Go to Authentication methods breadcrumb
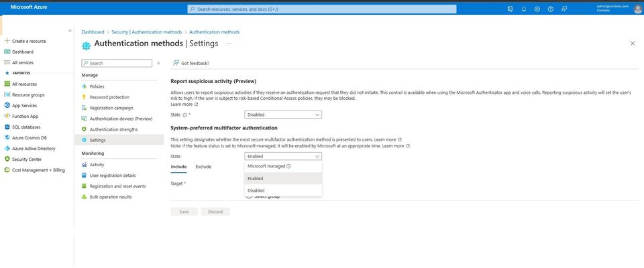 click(215, 32)
